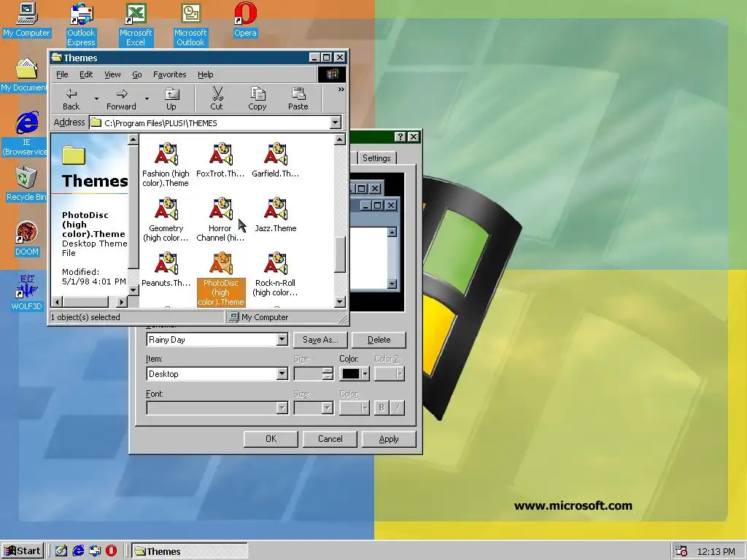747x560 pixels.
Task: Click Themes taskbar button
Action: click(x=190, y=551)
